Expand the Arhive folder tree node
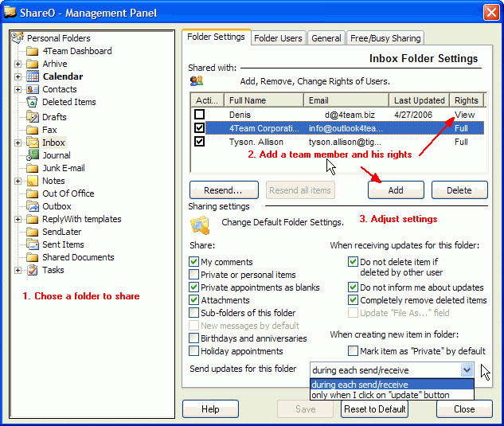 (18, 64)
